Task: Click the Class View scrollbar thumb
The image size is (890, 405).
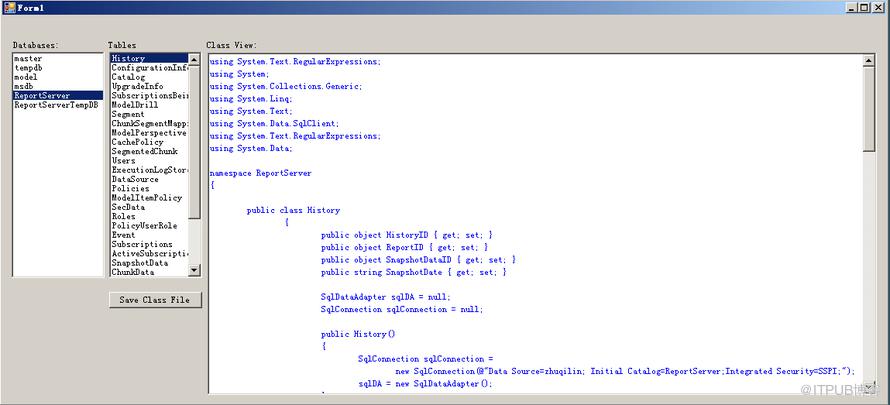Action: (868, 109)
